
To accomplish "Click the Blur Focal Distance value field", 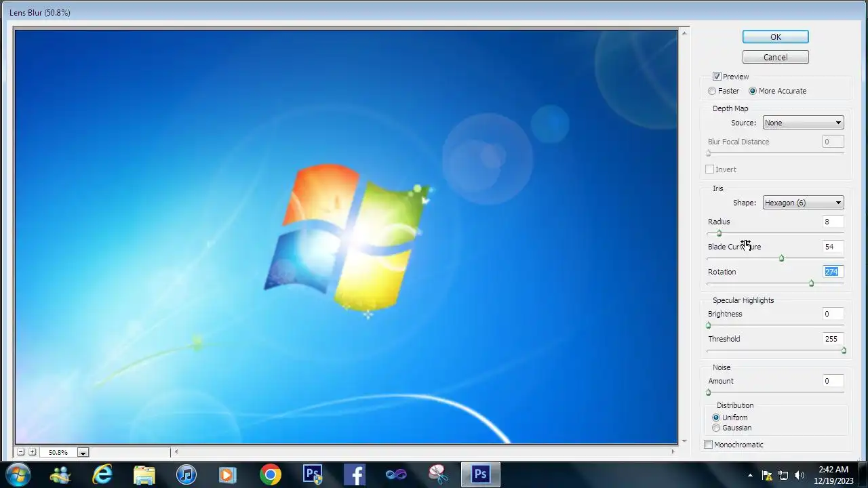I will [833, 142].
